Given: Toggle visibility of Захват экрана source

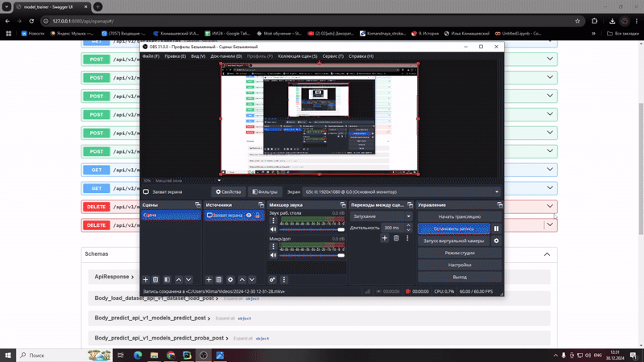Looking at the screenshot, I should pos(249,216).
